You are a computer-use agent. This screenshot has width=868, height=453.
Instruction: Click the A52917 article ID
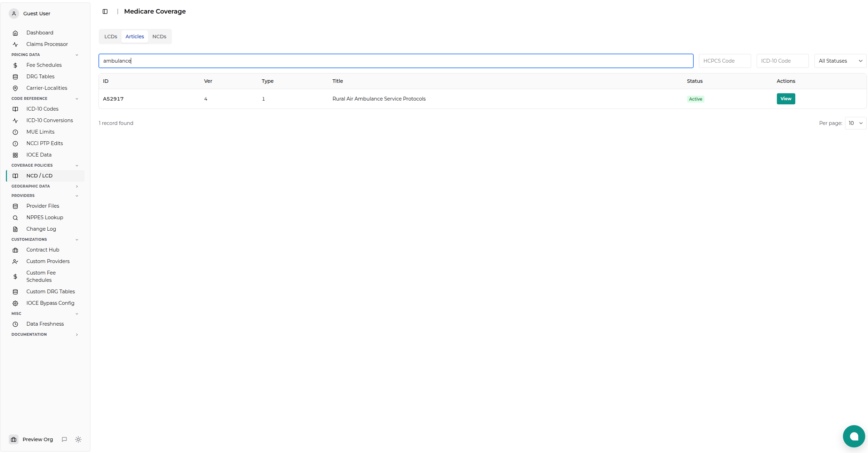click(113, 99)
